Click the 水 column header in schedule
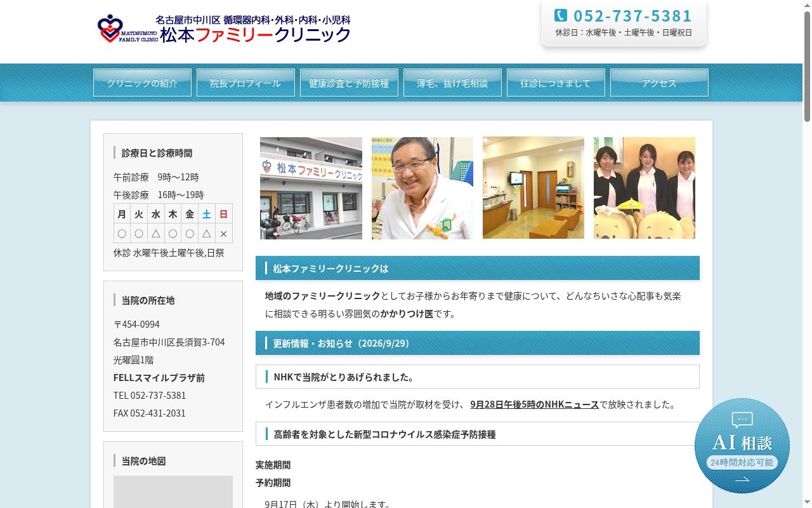The height and width of the screenshot is (508, 812). click(155, 214)
